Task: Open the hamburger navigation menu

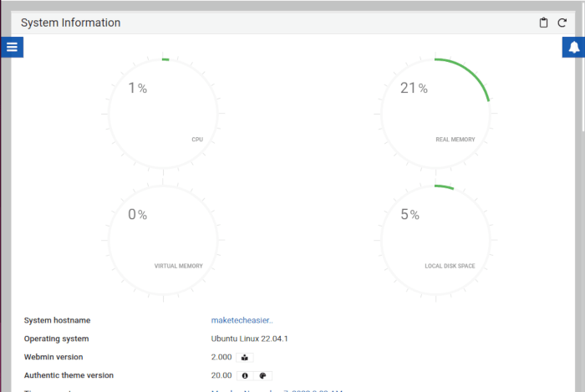Action: pyautogui.click(x=12, y=47)
